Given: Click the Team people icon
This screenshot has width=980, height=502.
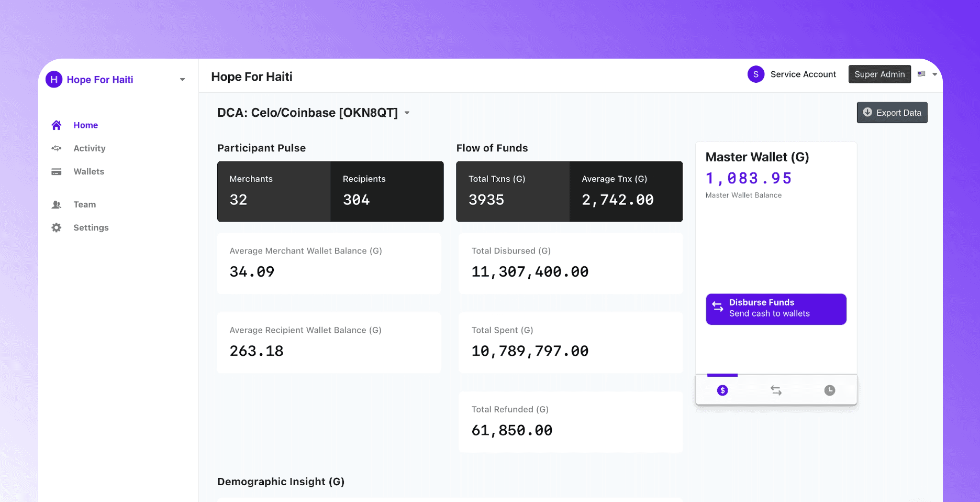Looking at the screenshot, I should point(57,205).
